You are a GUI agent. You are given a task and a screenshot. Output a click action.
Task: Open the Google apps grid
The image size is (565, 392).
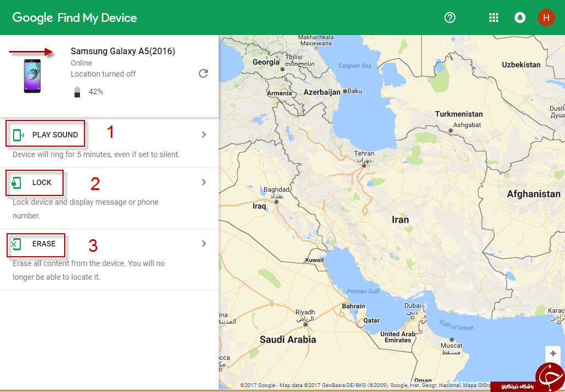coord(494,18)
